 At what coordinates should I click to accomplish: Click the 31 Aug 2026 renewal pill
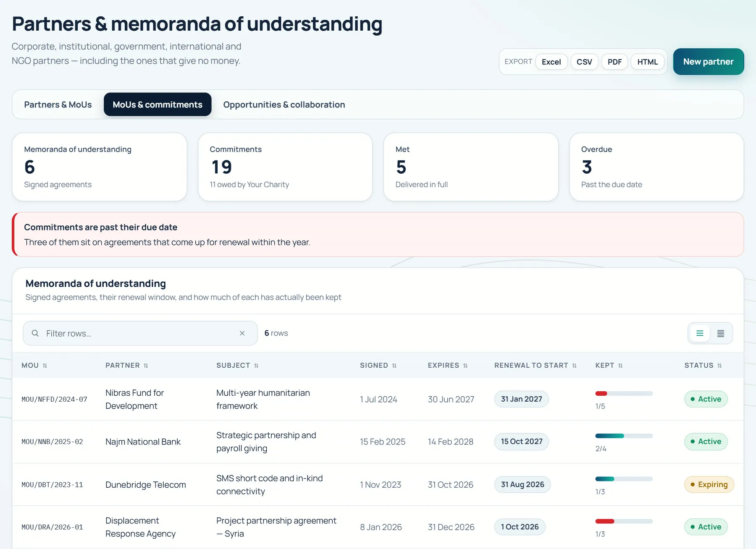(522, 484)
